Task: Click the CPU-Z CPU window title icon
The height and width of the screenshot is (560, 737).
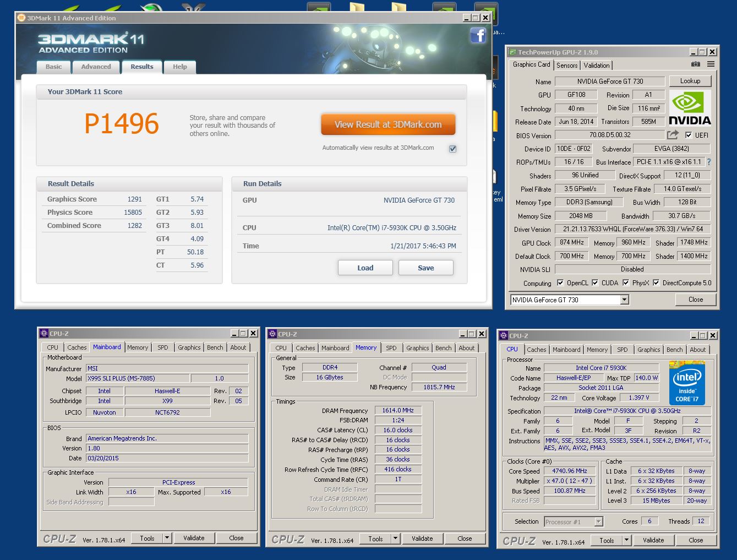Action: pyautogui.click(x=504, y=335)
